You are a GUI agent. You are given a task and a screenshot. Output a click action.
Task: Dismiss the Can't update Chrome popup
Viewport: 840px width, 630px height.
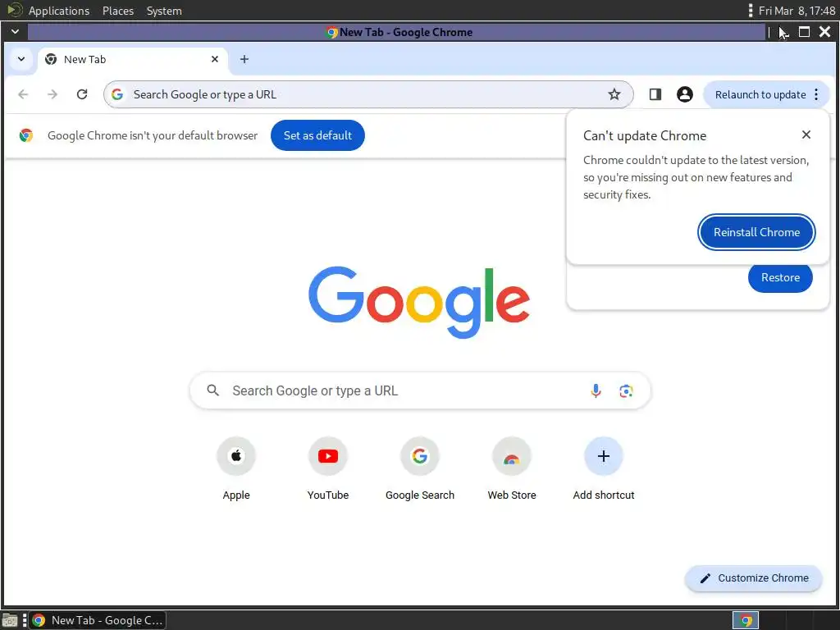click(x=806, y=135)
